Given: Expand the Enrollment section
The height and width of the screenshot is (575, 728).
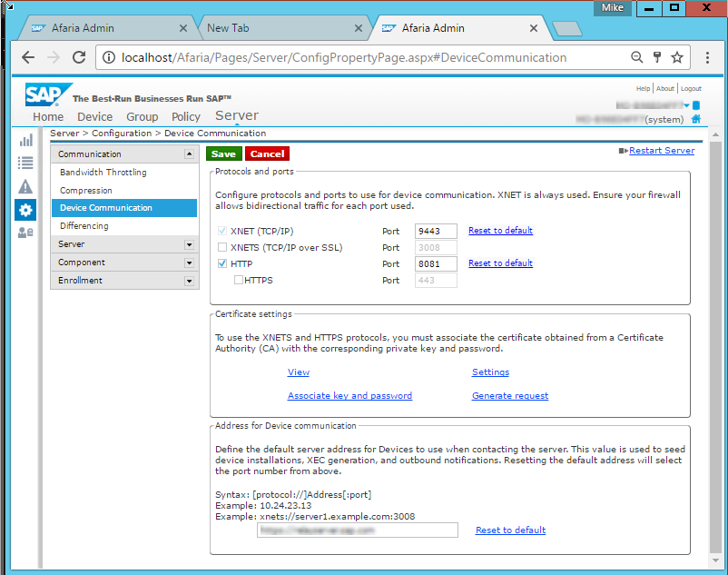Looking at the screenshot, I should pyautogui.click(x=189, y=281).
